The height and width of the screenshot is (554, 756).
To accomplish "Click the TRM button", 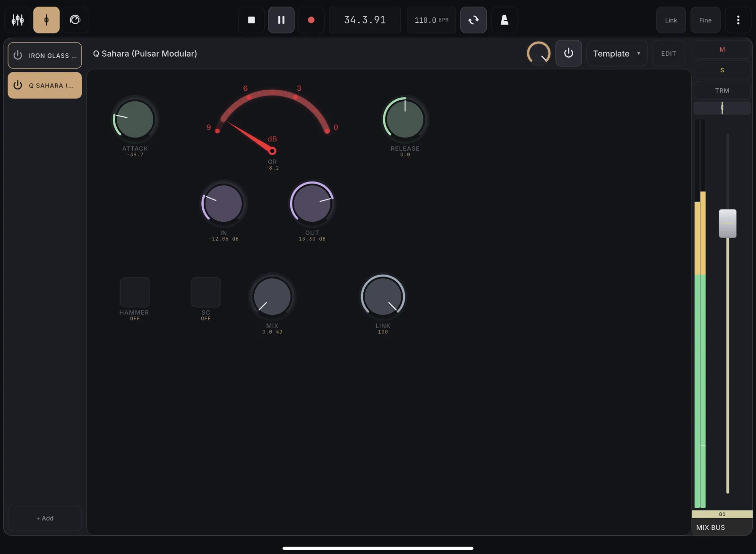I will 722,90.
